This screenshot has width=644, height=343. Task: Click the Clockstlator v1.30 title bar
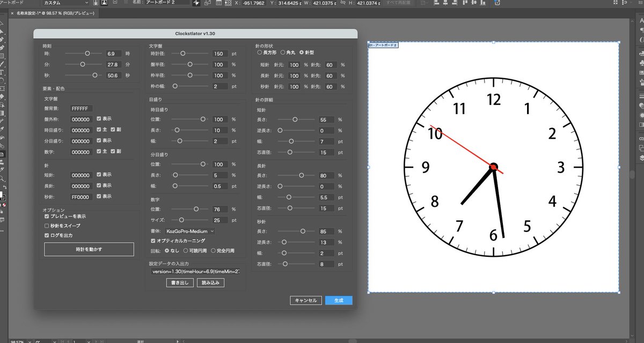[195, 33]
